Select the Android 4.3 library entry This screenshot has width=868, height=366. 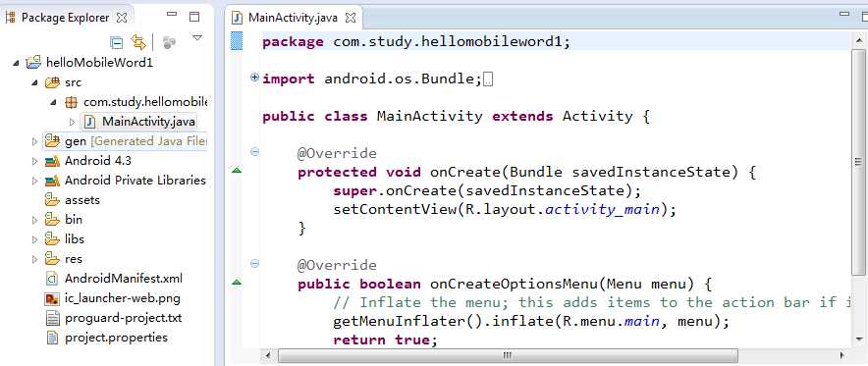(x=98, y=161)
